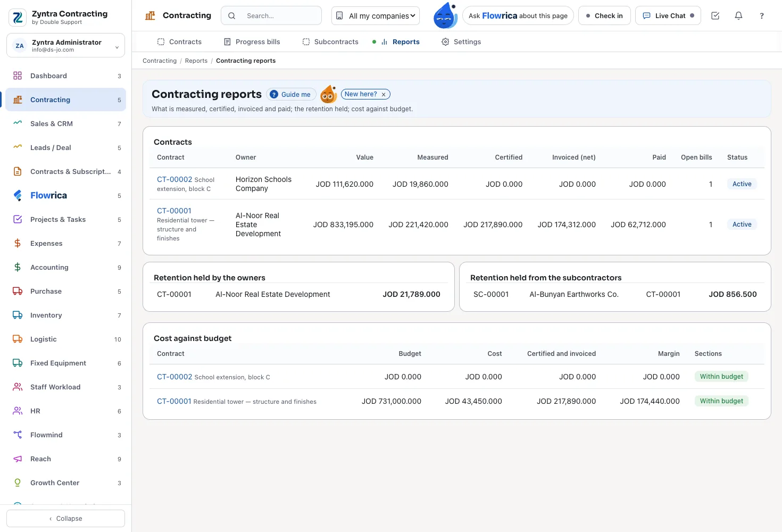This screenshot has height=532, width=782.
Task: Open Leads / Deal sidebar icon
Action: click(x=18, y=147)
